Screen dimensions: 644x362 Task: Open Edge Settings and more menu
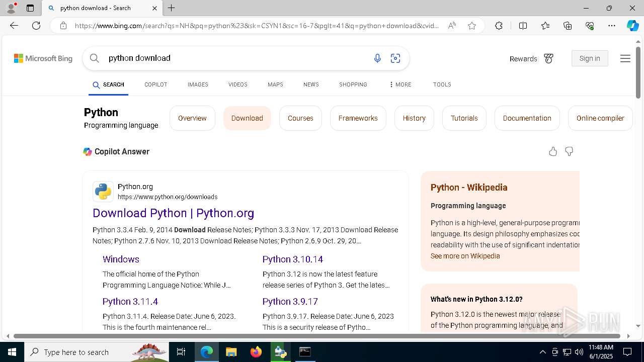(612, 26)
